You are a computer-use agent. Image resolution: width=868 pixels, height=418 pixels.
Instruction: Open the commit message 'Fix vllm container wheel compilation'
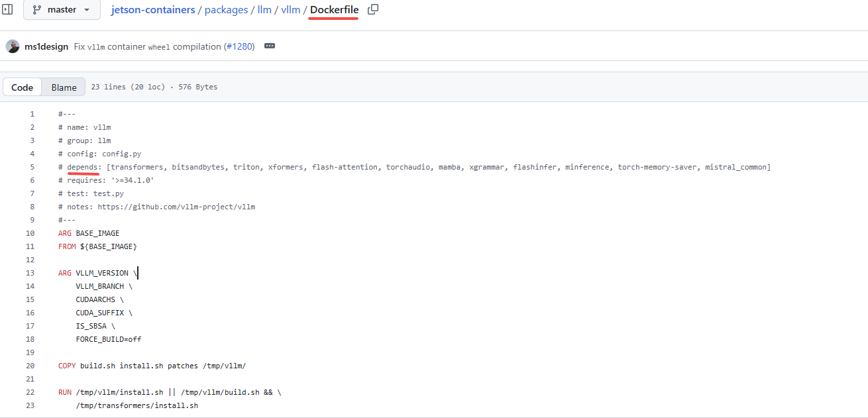147,47
